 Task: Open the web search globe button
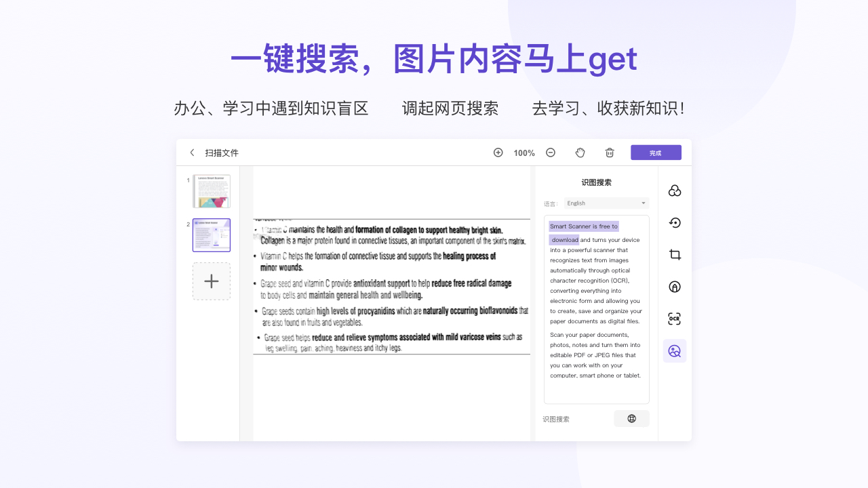(x=631, y=418)
